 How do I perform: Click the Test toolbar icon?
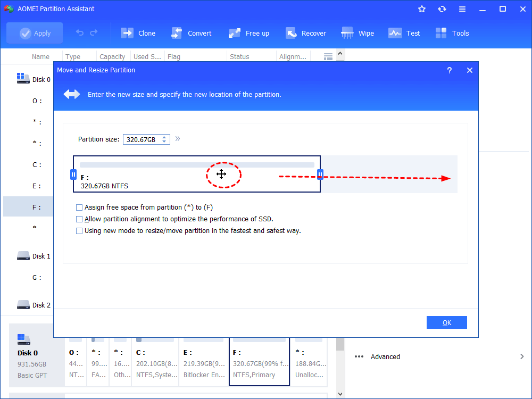395,33
